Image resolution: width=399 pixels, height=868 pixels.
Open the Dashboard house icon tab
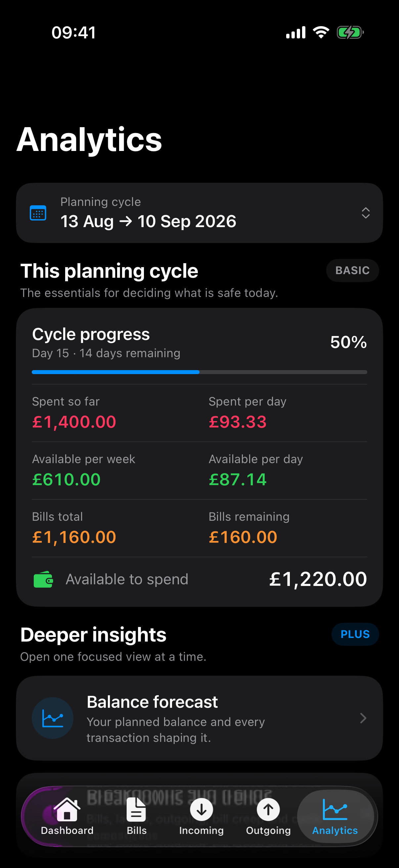(67, 809)
